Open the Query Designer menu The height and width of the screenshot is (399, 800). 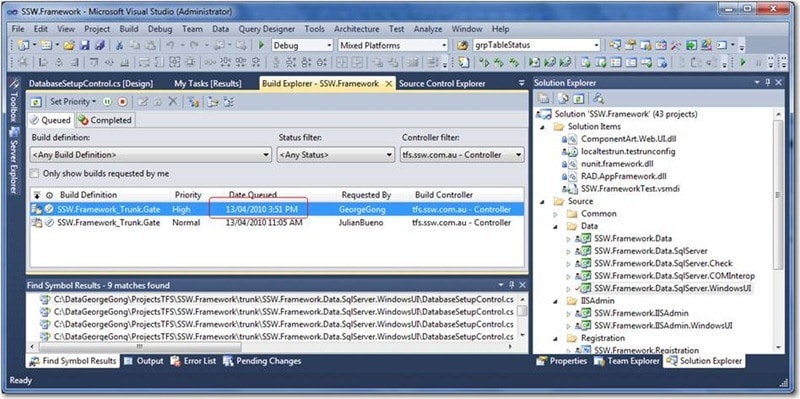pos(267,29)
